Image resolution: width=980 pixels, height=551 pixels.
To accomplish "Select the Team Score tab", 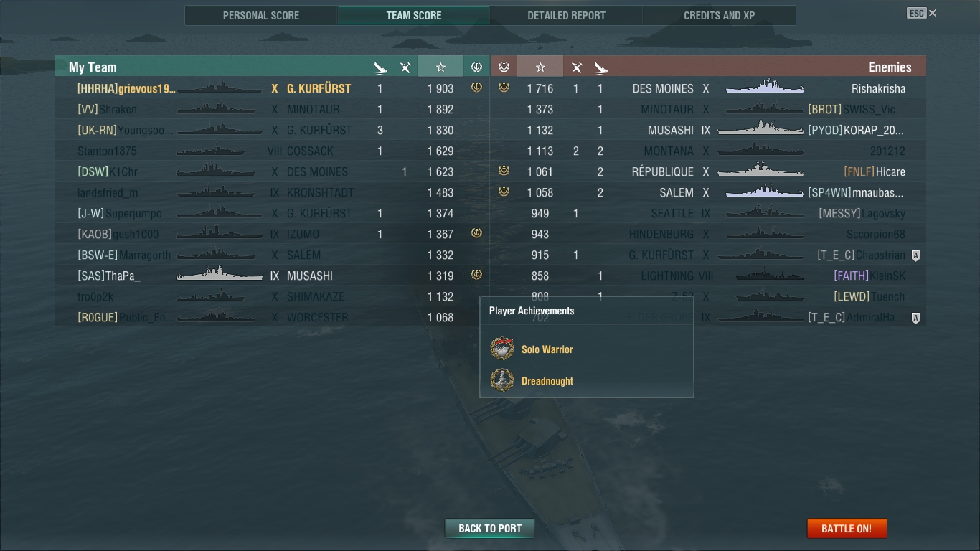I will [x=414, y=15].
